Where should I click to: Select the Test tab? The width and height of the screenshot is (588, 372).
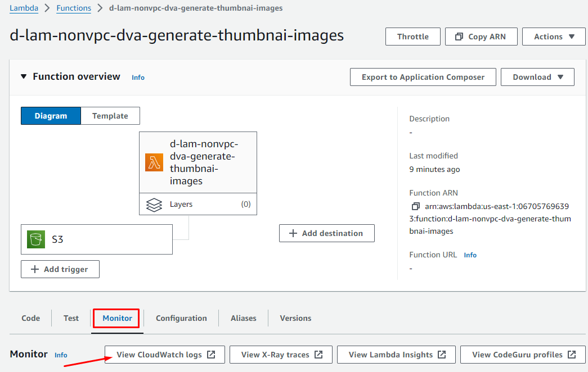[x=71, y=318]
